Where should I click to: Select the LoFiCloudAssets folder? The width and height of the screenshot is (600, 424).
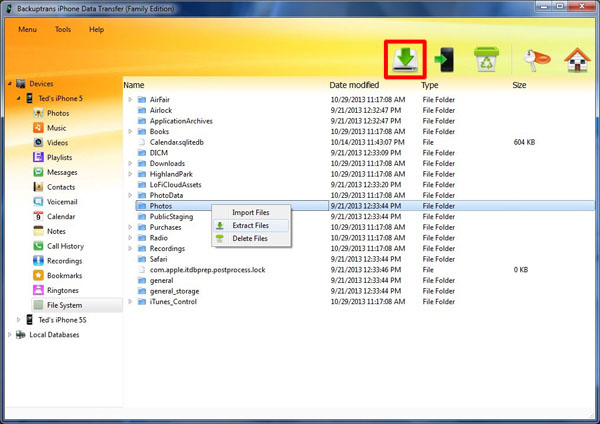[175, 184]
